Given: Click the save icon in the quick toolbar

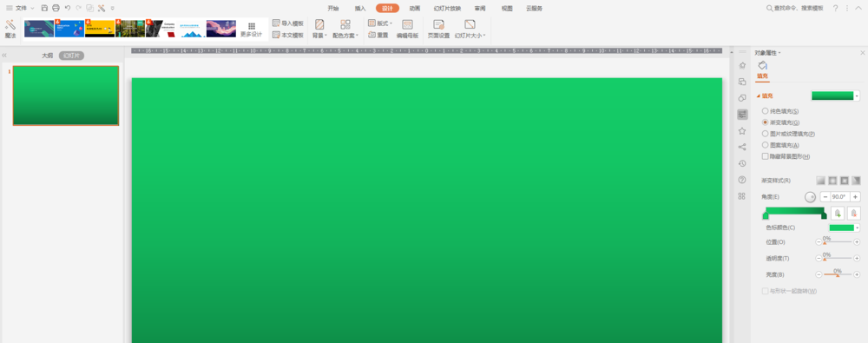Looking at the screenshot, I should (x=44, y=9).
